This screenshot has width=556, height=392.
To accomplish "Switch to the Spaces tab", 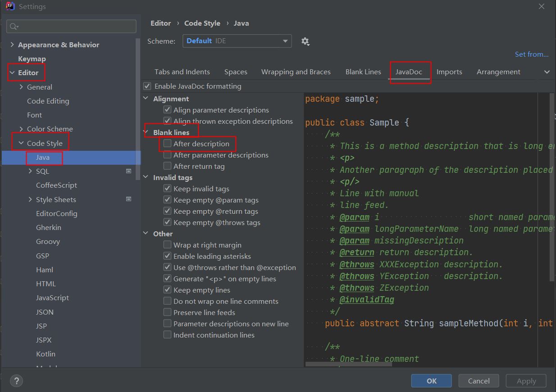I will (236, 72).
